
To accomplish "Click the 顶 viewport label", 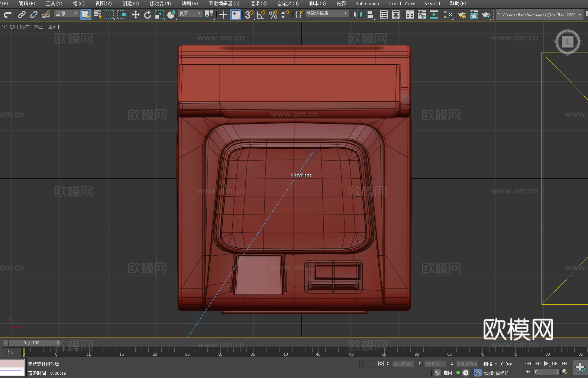I will tap(13, 27).
